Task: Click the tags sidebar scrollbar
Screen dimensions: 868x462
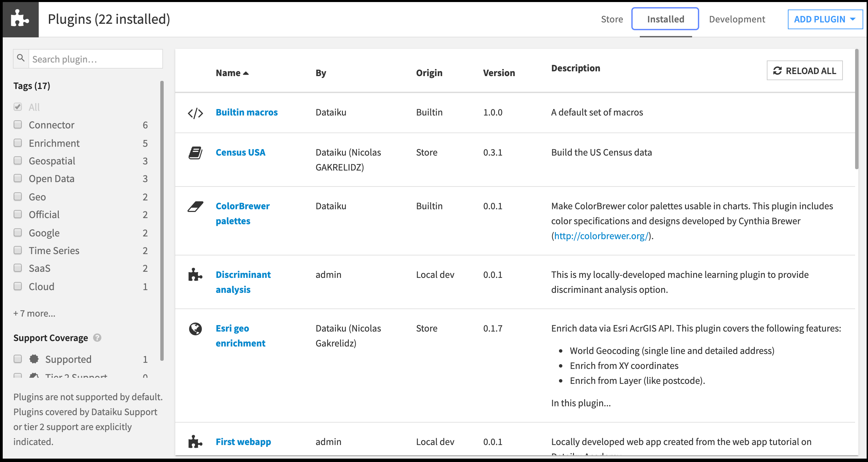Action: coord(162,221)
